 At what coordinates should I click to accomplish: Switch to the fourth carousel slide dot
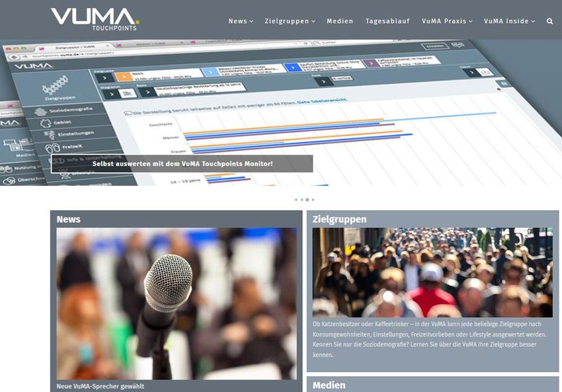click(313, 200)
